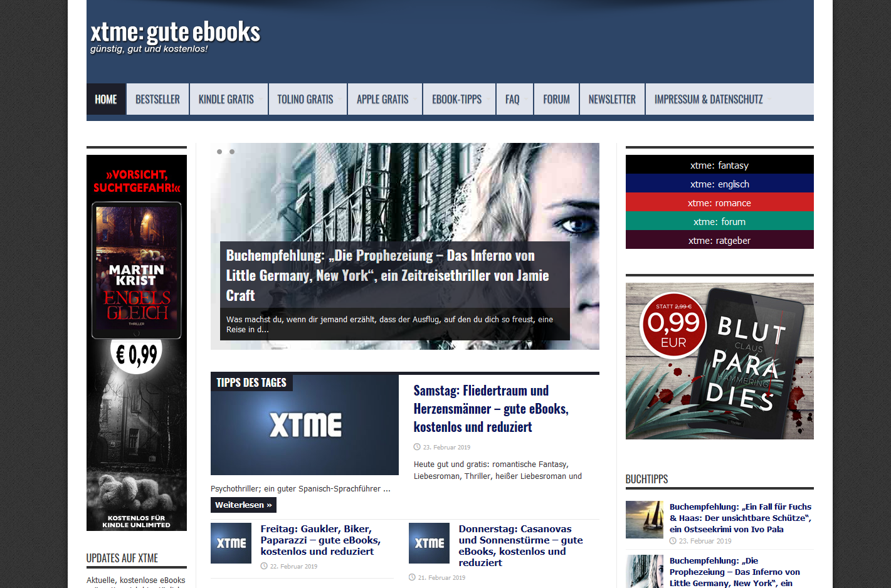
Task: Open the Tipps des Tages XTME image
Action: point(305,425)
